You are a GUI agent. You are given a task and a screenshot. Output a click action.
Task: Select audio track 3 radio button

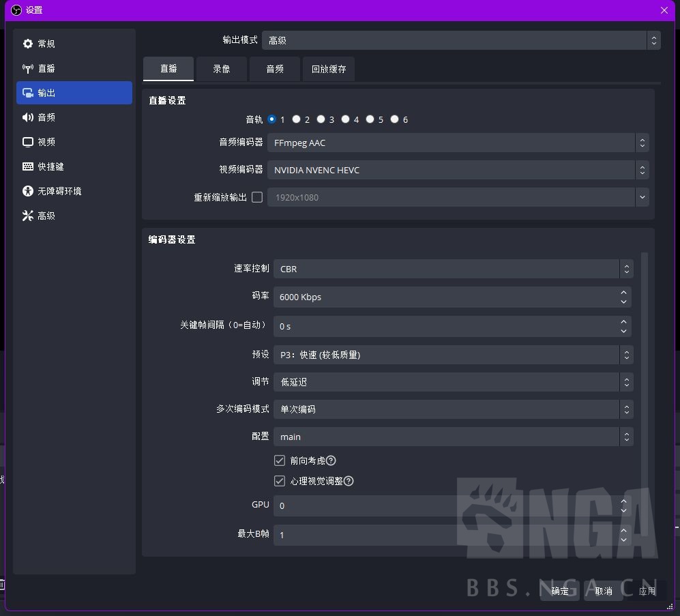(x=321, y=119)
